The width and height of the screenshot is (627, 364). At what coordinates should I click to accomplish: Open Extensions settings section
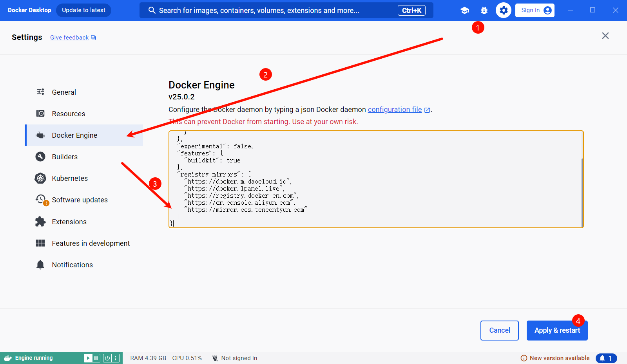[84, 222]
